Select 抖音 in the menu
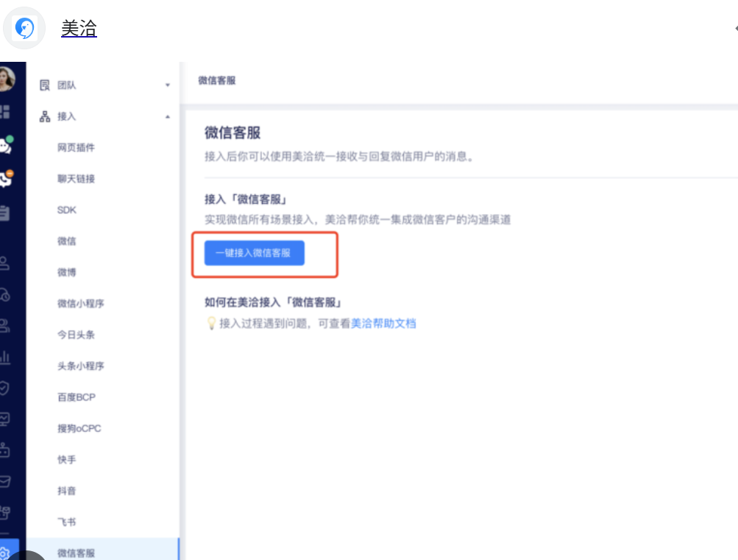This screenshot has height=560, width=738. (x=66, y=491)
